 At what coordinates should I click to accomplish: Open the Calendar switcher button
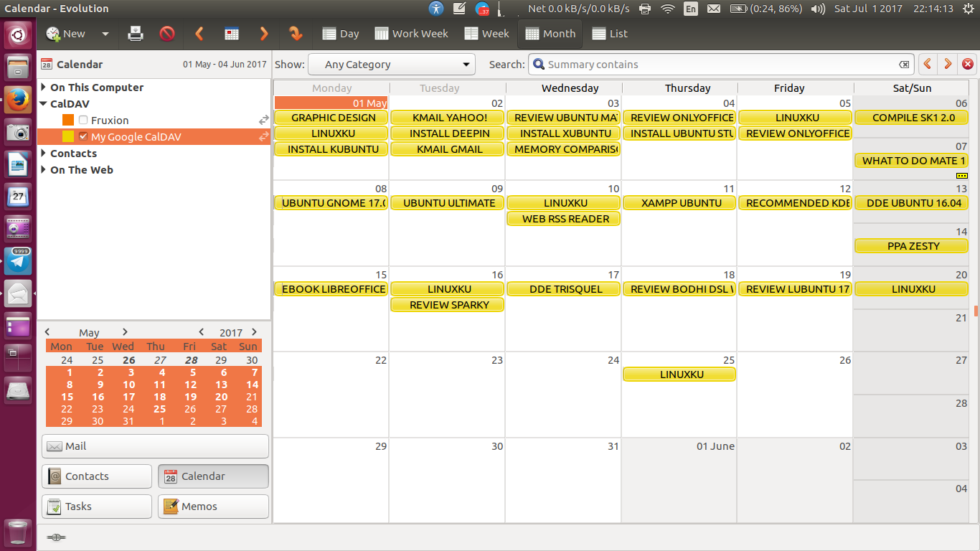point(214,476)
